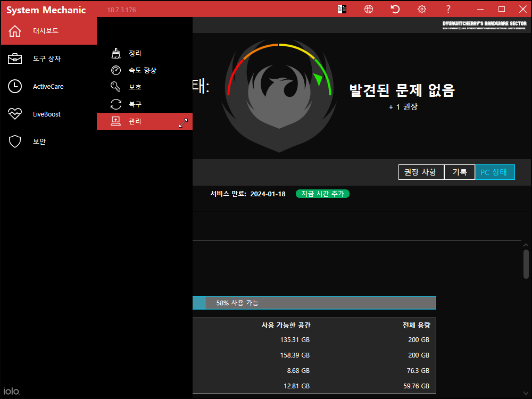The height and width of the screenshot is (399, 532).
Task: Click the iolo logo at bottom
Action: [12, 391]
